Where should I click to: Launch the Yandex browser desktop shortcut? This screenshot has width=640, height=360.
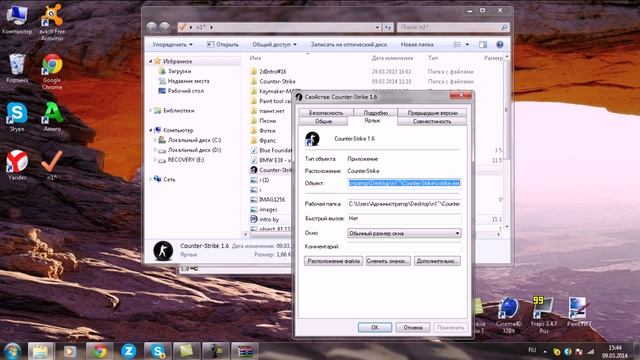[17, 165]
